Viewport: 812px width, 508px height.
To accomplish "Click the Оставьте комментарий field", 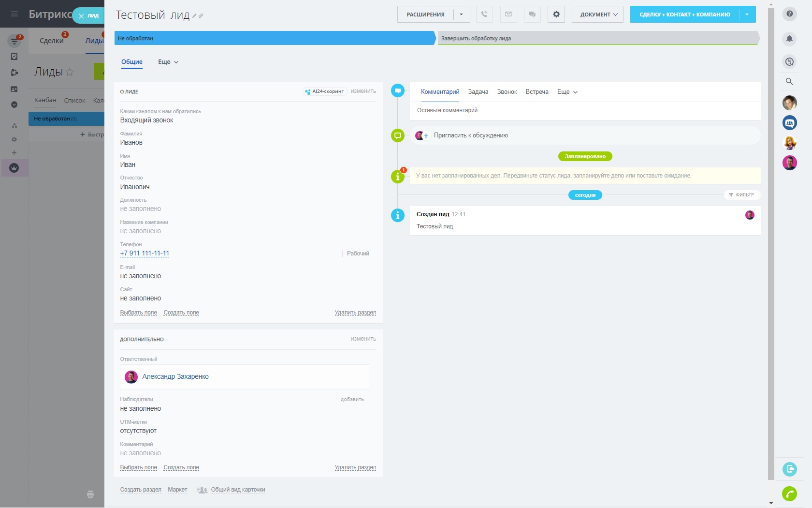I will click(585, 111).
